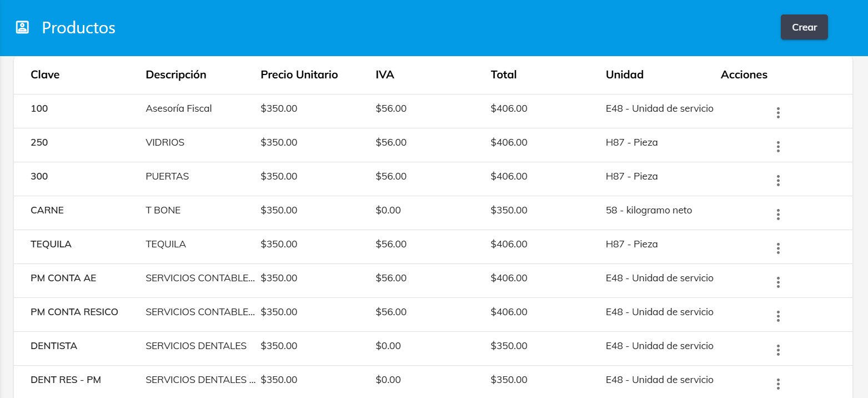868x398 pixels.
Task: Click the Productos header icon
Action: click(22, 27)
